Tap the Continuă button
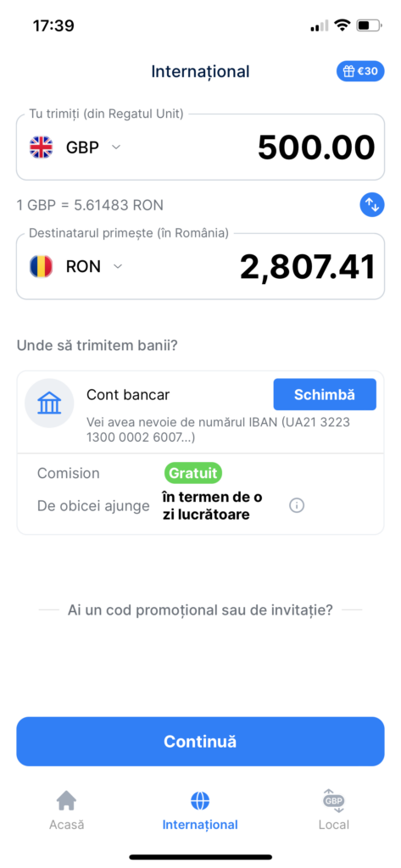The height and width of the screenshot is (868, 401). [200, 741]
